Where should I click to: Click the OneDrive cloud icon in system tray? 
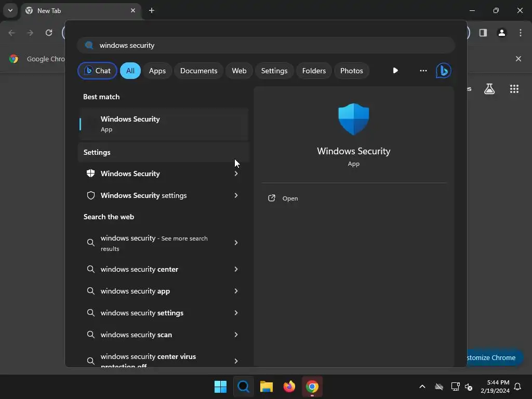pyautogui.click(x=439, y=387)
